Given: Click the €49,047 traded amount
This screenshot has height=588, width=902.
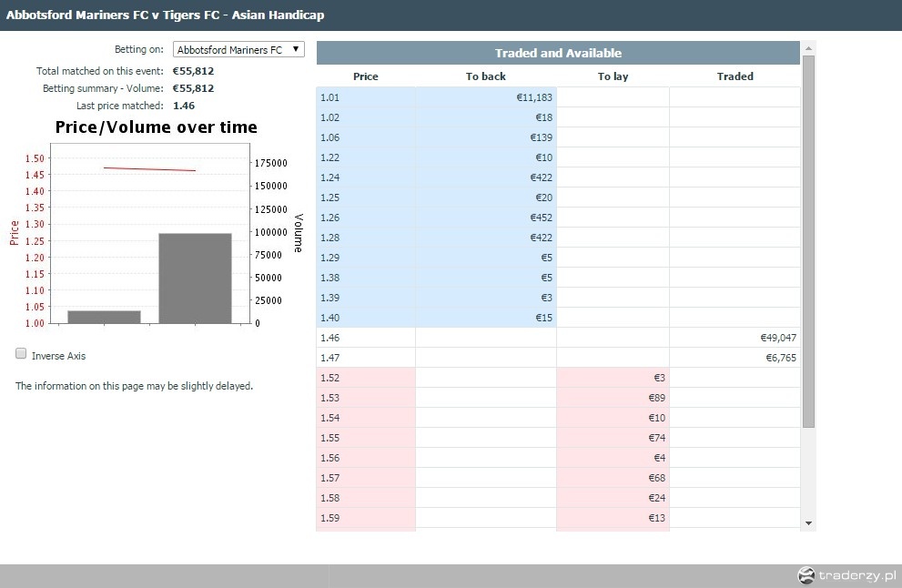Looking at the screenshot, I should [x=777, y=338].
